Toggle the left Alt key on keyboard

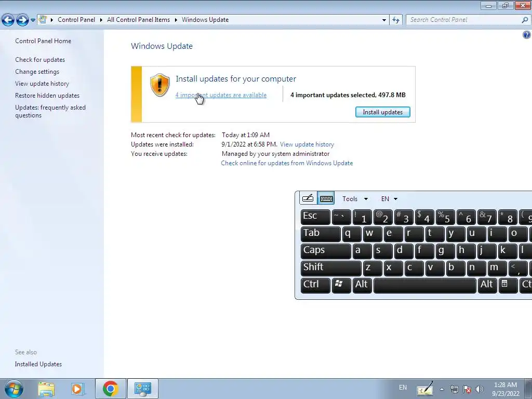tap(362, 285)
